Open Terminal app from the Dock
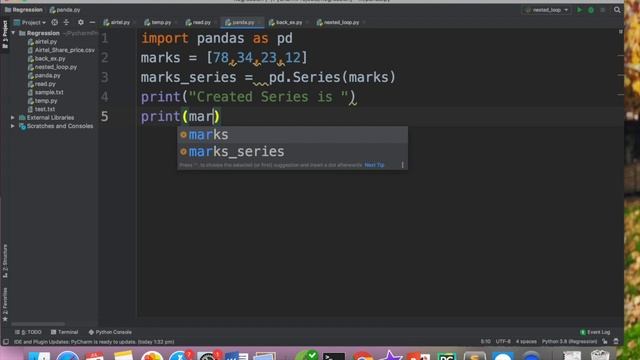 [x=334, y=356]
